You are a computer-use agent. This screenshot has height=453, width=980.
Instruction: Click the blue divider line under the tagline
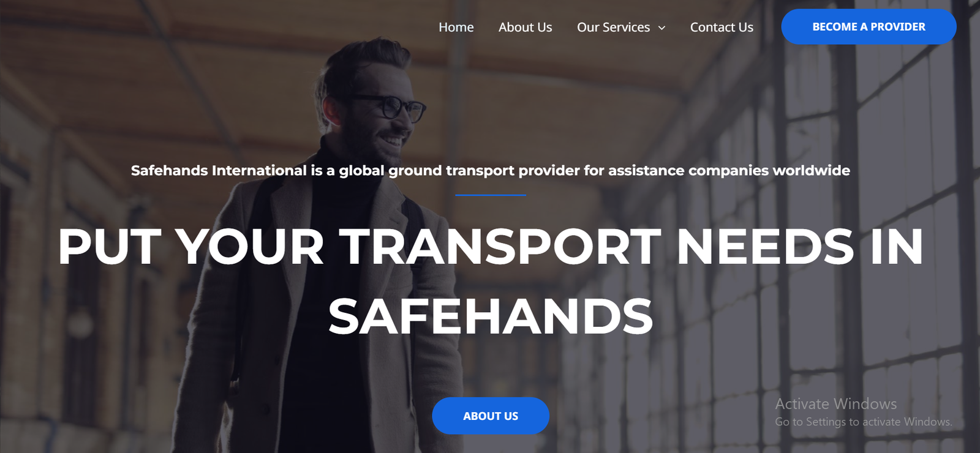pyautogui.click(x=491, y=195)
